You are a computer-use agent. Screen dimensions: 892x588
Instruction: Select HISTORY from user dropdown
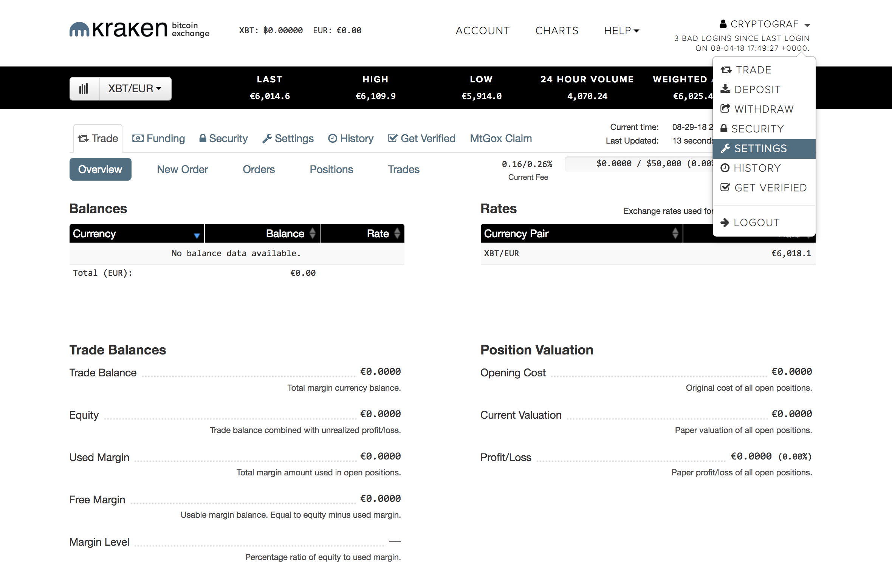[x=764, y=168]
